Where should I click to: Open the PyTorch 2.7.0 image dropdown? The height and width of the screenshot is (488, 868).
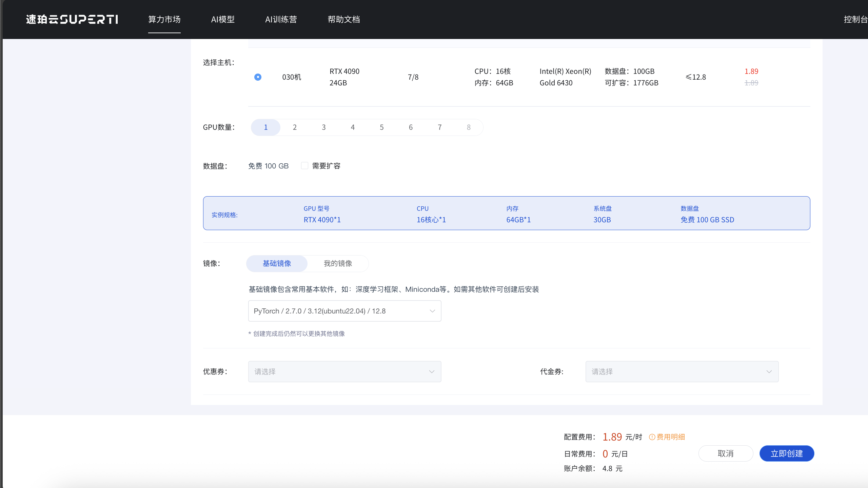[344, 311]
